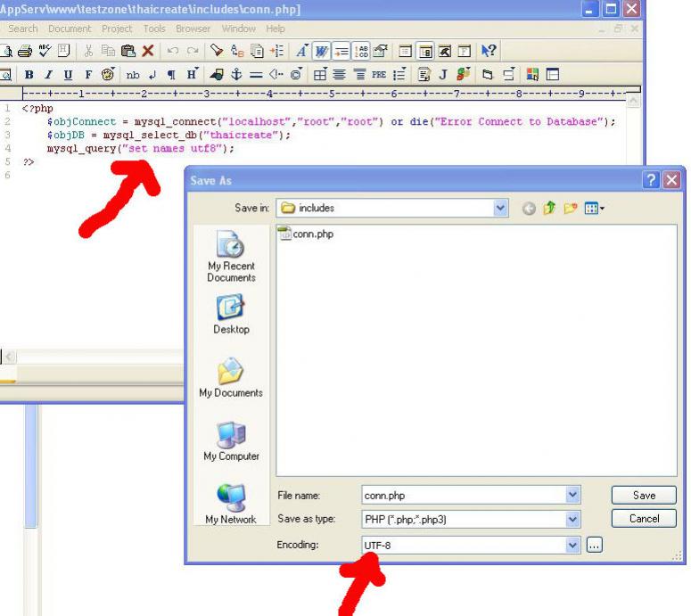Click the Copy icon in toolbar
This screenshot has width=691, height=616.
108,51
